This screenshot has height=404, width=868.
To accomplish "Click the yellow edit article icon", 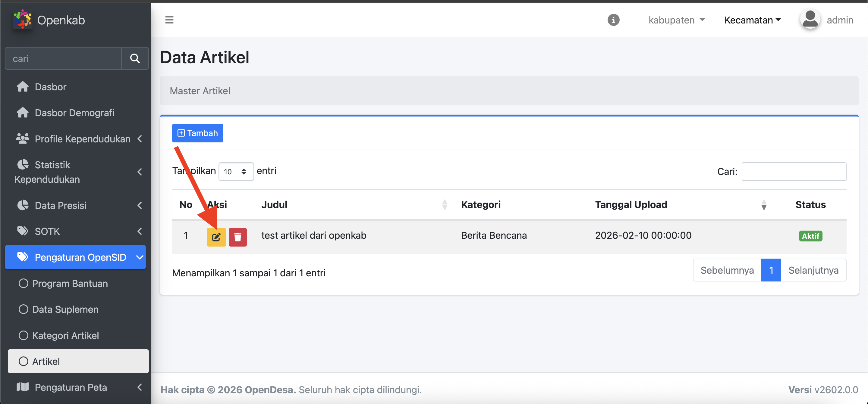I will point(216,237).
